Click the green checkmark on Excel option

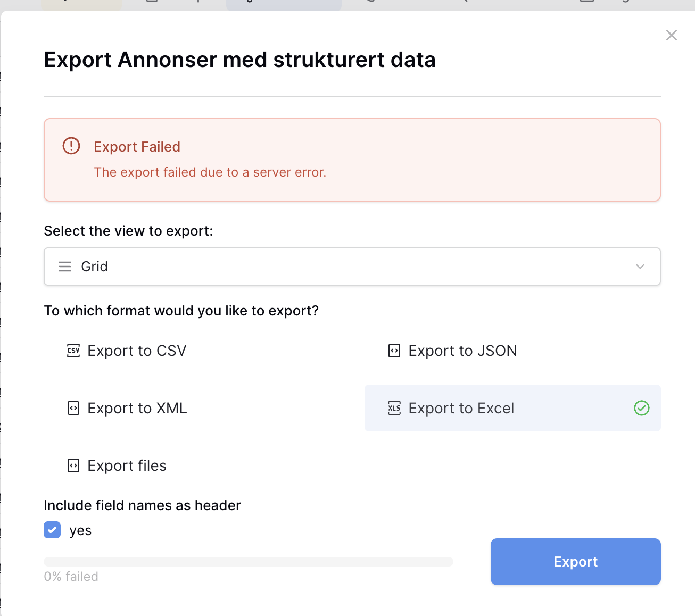pos(642,408)
